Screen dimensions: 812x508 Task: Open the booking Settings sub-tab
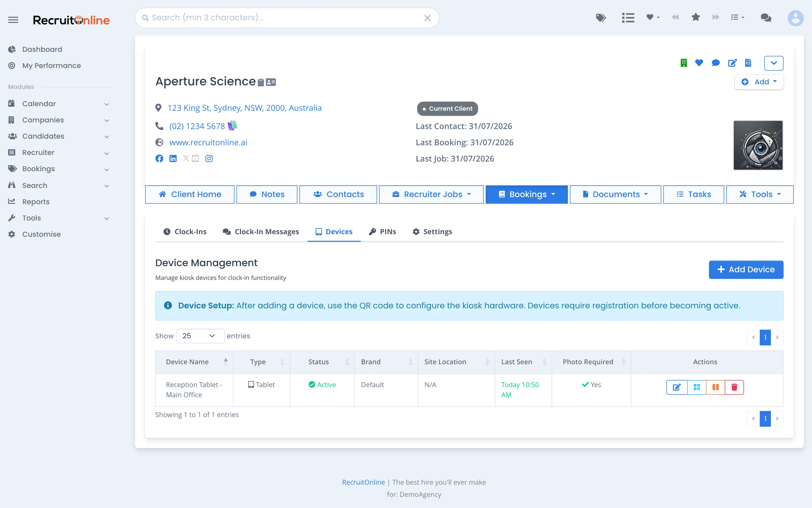pyautogui.click(x=432, y=232)
